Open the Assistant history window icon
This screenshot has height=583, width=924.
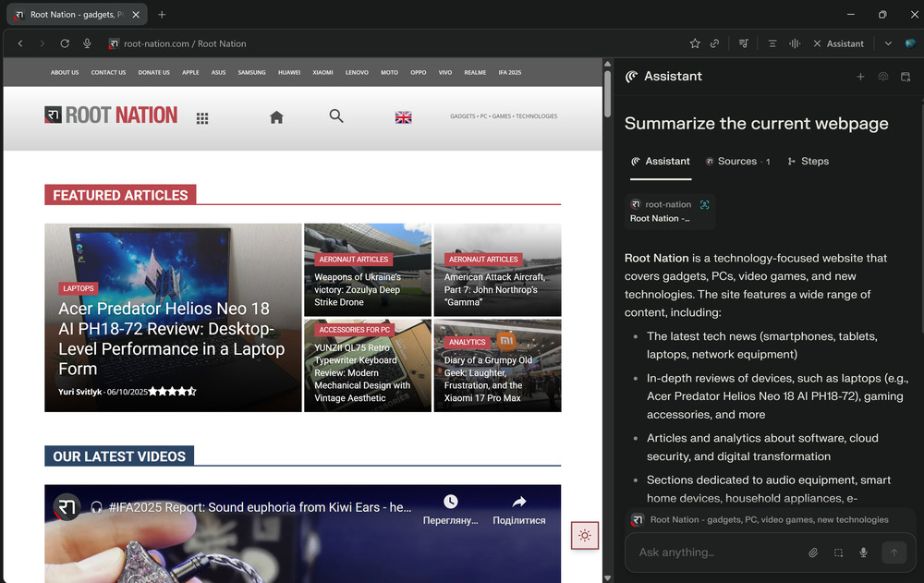point(906,77)
